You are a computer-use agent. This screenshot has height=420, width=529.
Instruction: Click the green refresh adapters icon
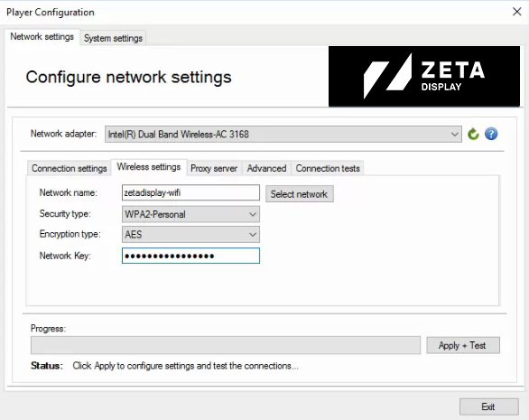pos(473,134)
